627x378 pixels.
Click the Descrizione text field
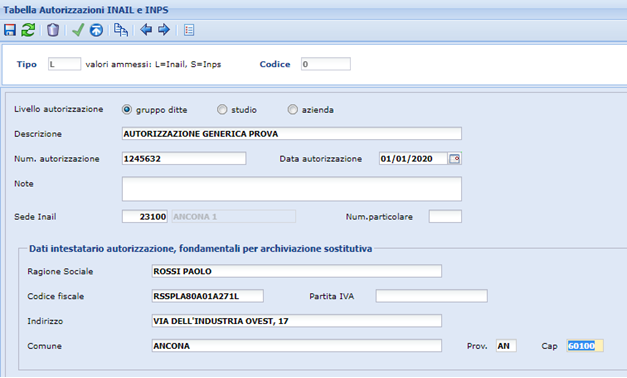pos(292,134)
